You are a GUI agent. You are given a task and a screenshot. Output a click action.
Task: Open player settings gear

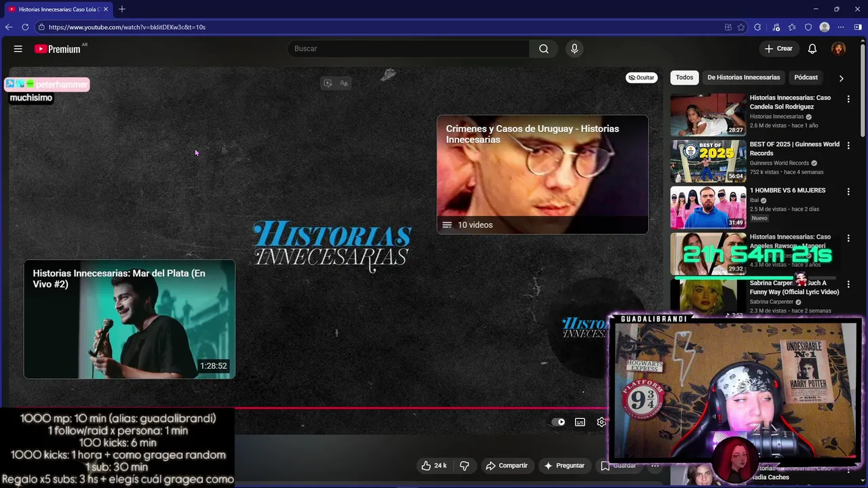pos(601,422)
